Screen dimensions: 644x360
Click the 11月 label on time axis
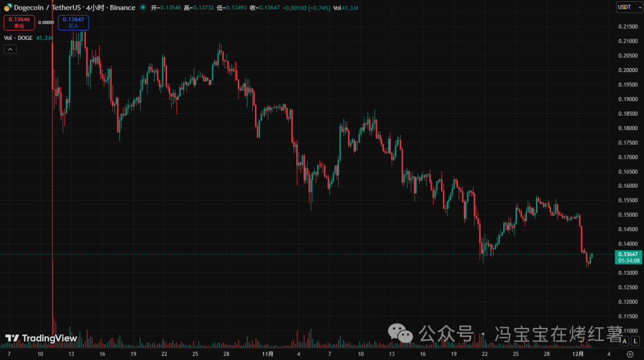click(x=268, y=354)
